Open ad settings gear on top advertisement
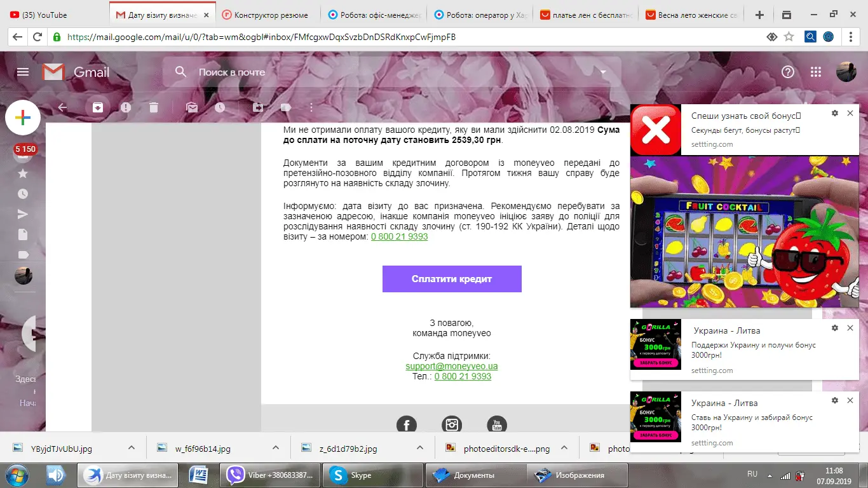The width and height of the screenshot is (868, 488). [834, 113]
